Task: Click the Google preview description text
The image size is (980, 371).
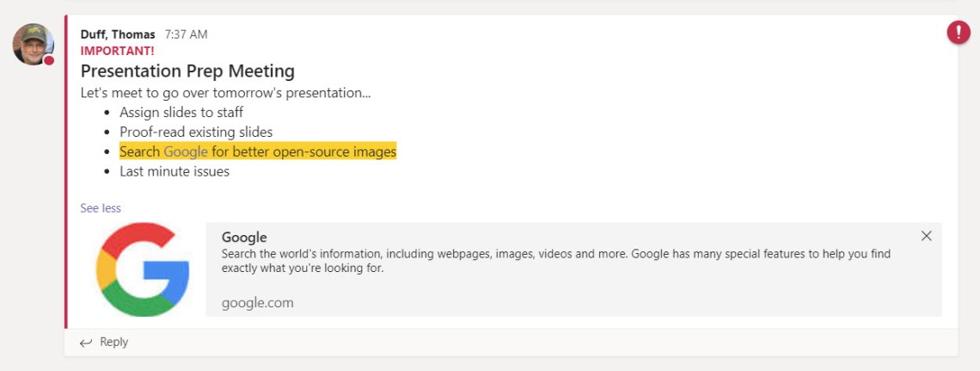Action: coord(555,261)
